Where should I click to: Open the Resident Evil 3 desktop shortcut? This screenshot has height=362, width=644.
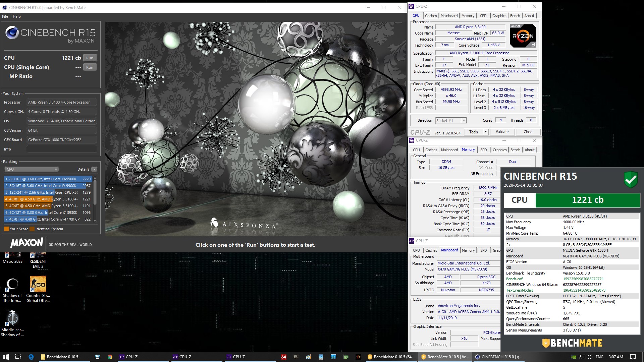[x=38, y=260]
